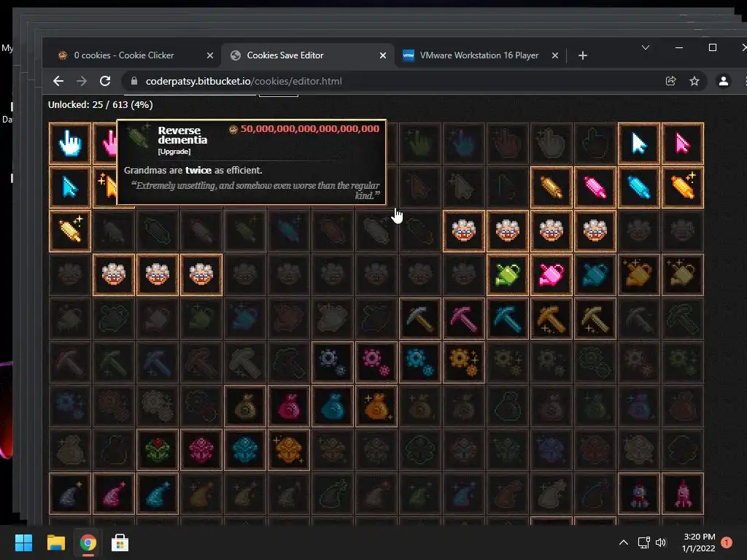Click the wooden grey pickaxe upgrade
The image size is (747, 560).
coord(419,319)
